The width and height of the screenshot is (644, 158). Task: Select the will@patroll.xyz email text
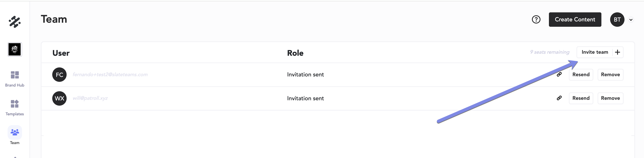[x=90, y=98]
